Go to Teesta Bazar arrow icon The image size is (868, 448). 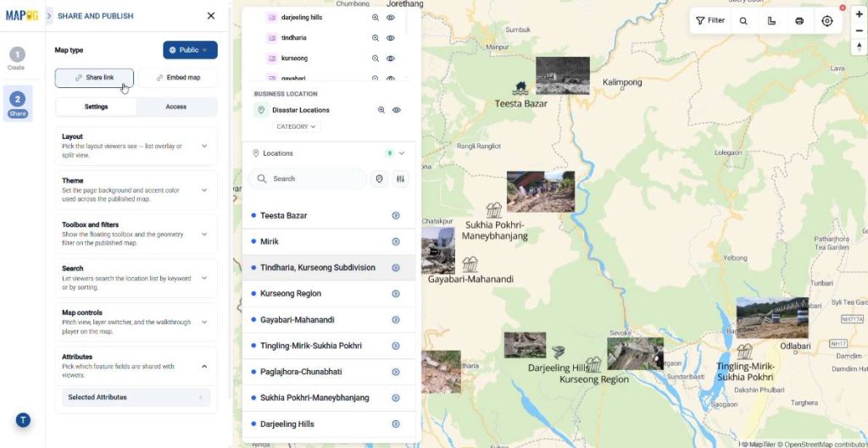[x=396, y=216]
